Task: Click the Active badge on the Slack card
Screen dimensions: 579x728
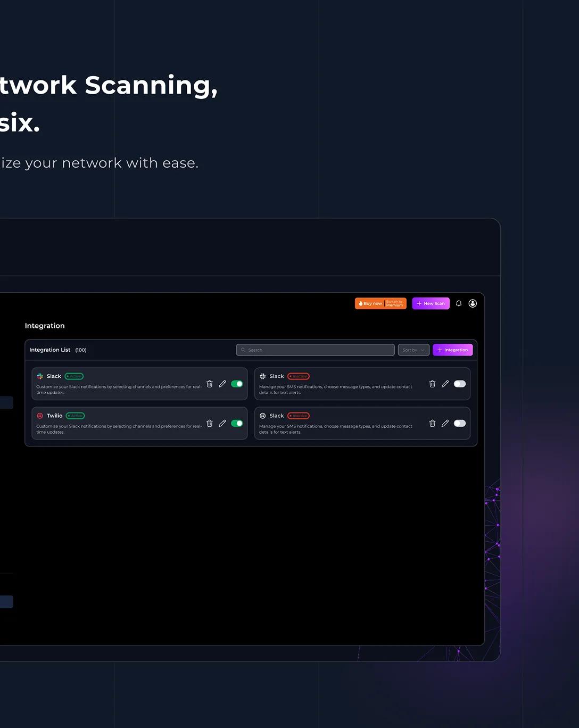Action: [74, 376]
